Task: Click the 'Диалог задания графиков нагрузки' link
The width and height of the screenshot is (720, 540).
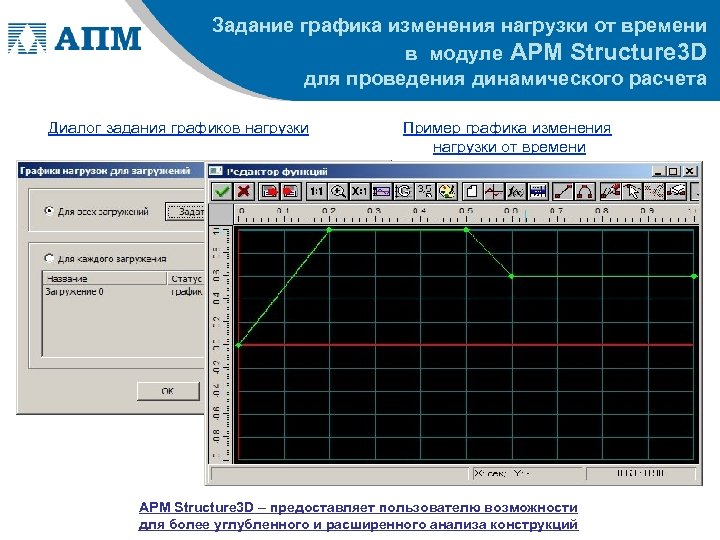Action: [x=178, y=128]
